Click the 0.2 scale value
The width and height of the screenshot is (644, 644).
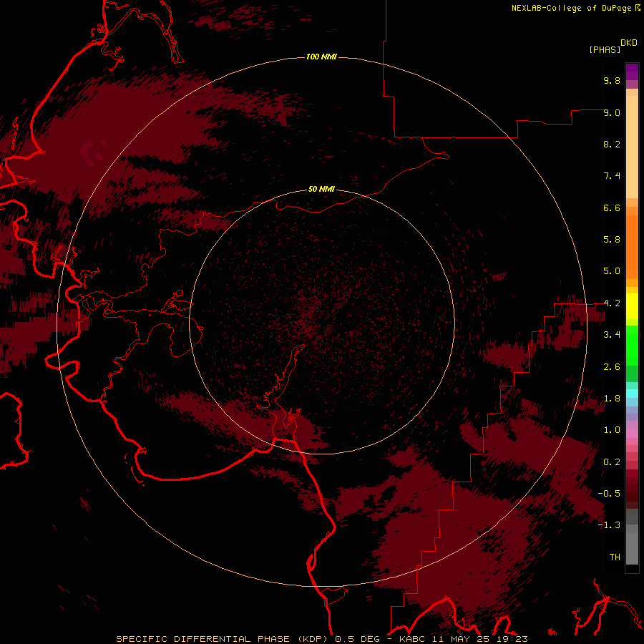(612, 462)
